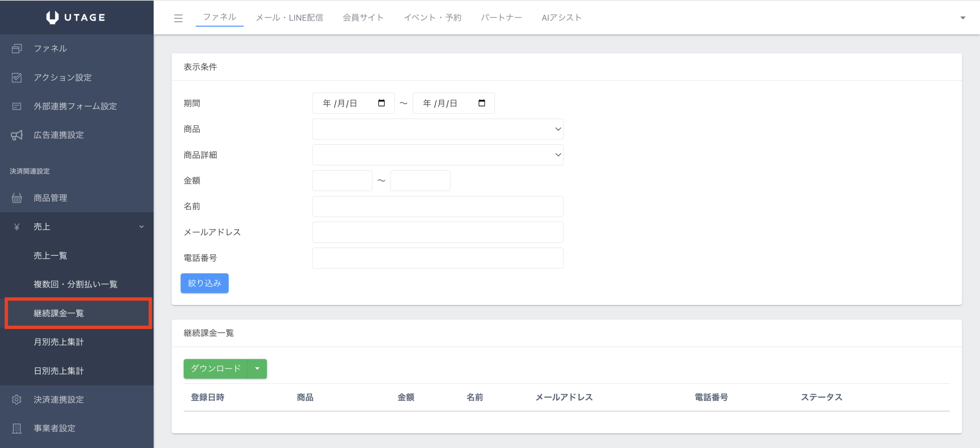Click the UTAGE logo
Image resolution: width=980 pixels, height=448 pixels.
point(76,17)
